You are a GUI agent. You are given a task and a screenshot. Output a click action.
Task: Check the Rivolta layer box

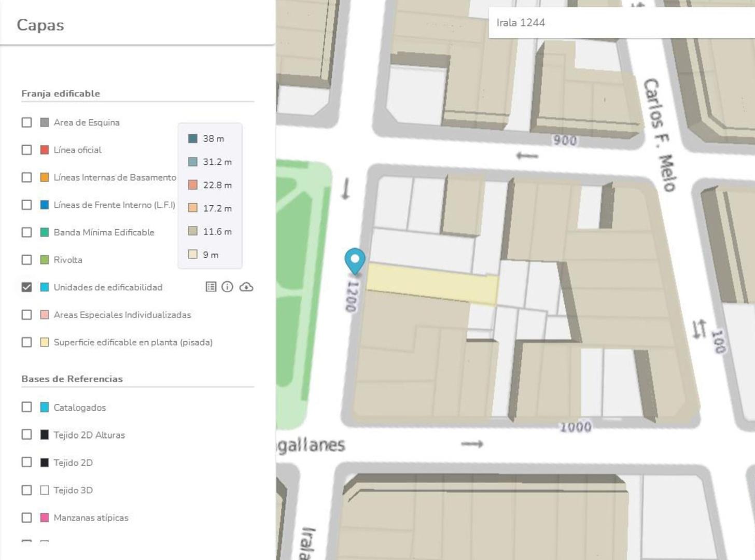26,260
